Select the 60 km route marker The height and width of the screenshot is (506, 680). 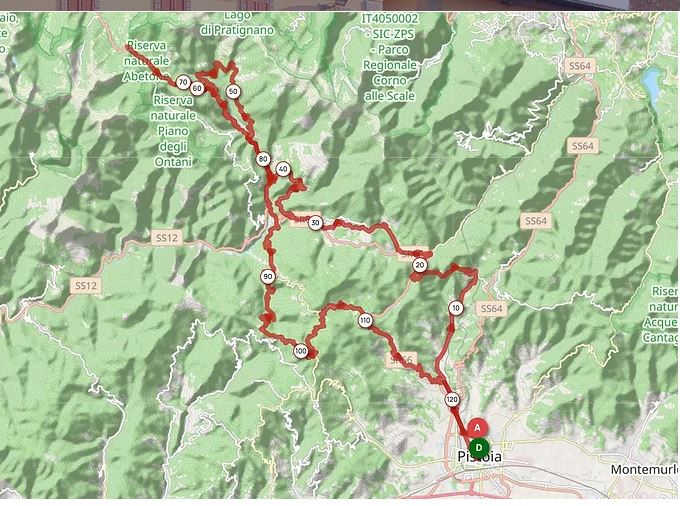click(197, 88)
